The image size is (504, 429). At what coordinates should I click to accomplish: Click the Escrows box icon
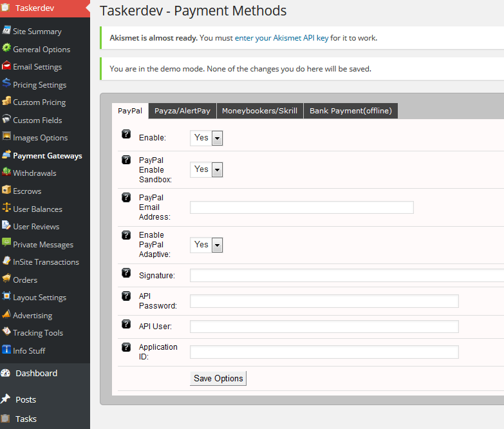(x=6, y=190)
